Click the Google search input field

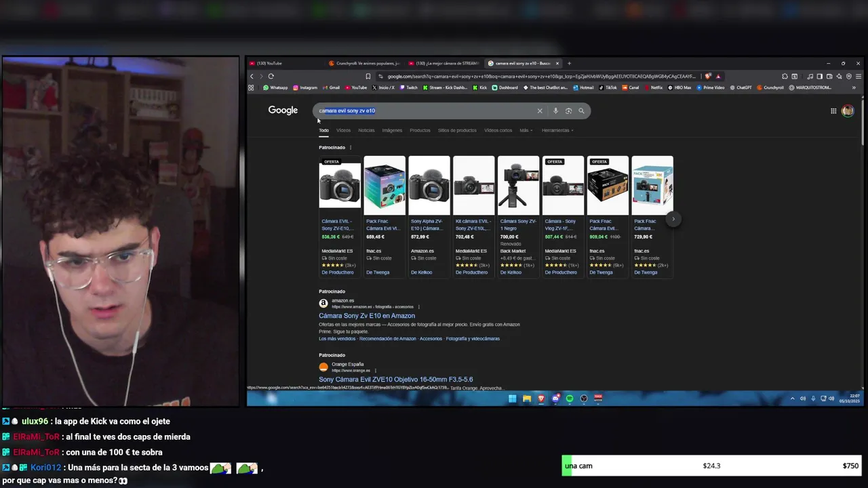[424, 110]
